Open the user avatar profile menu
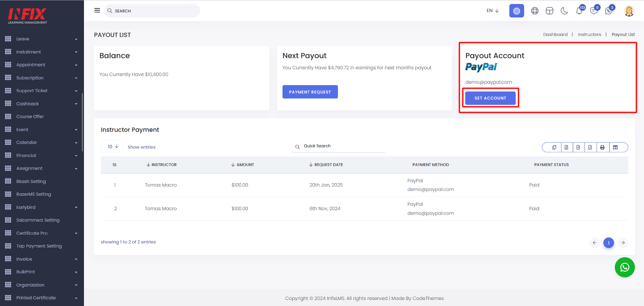The image size is (644, 306). click(x=629, y=11)
